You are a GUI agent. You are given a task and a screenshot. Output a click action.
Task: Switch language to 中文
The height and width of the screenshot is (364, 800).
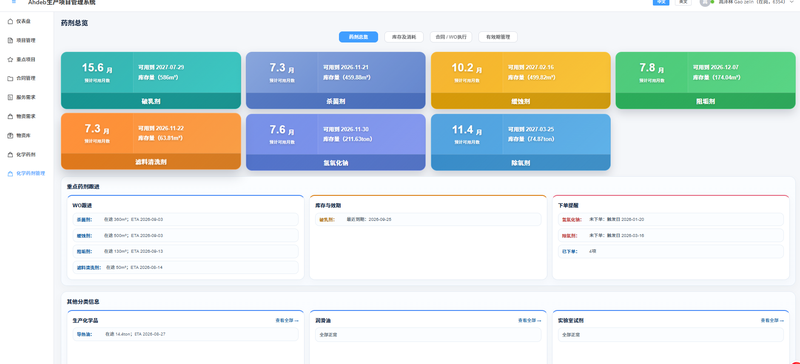[x=661, y=3]
